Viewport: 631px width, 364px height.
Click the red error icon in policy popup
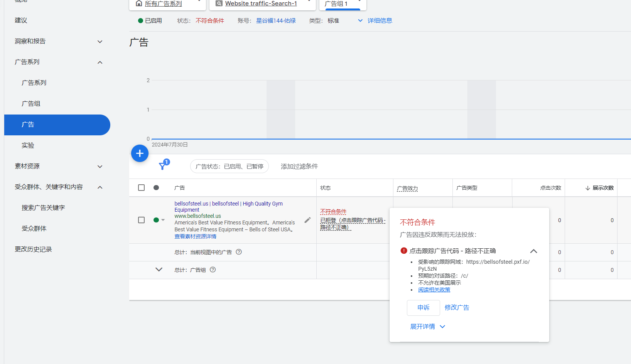click(404, 251)
